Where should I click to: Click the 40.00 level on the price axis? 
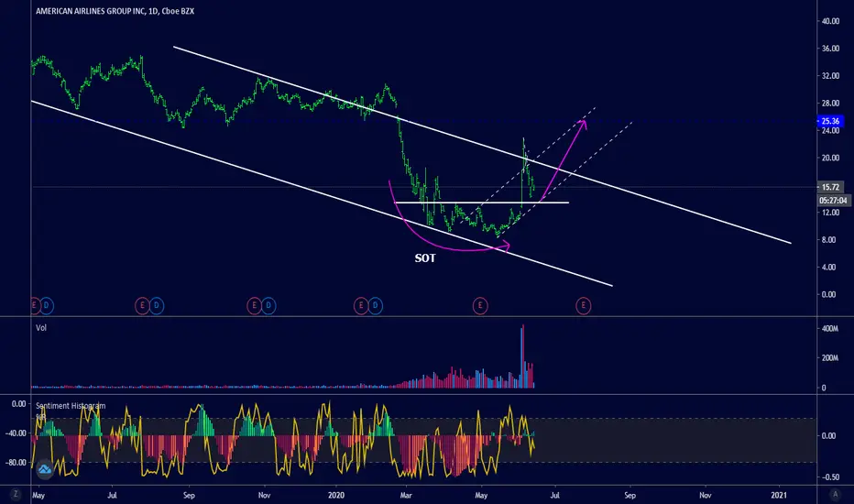(x=830, y=21)
